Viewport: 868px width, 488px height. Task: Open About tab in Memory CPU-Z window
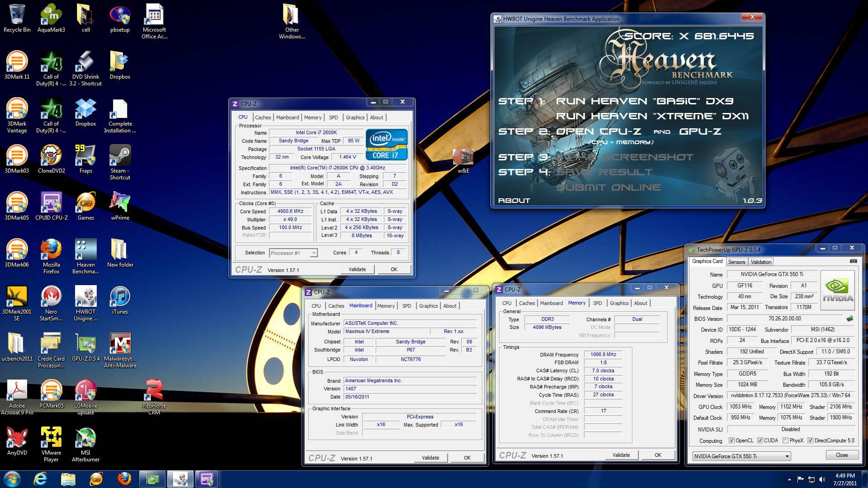pyautogui.click(x=641, y=303)
